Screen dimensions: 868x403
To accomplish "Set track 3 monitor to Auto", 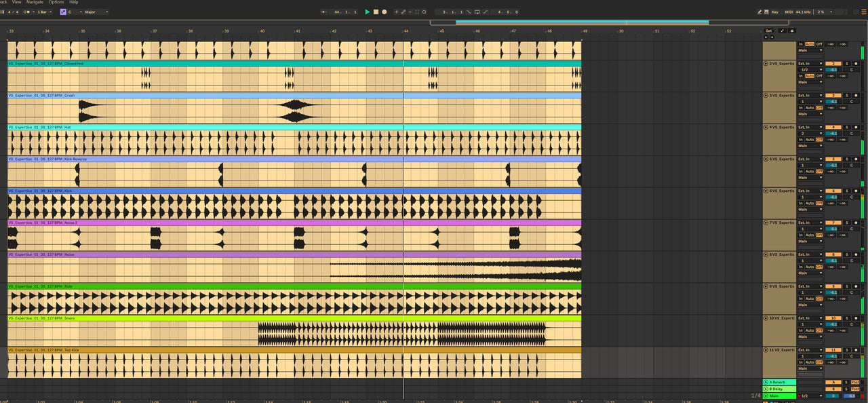I will point(810,108).
